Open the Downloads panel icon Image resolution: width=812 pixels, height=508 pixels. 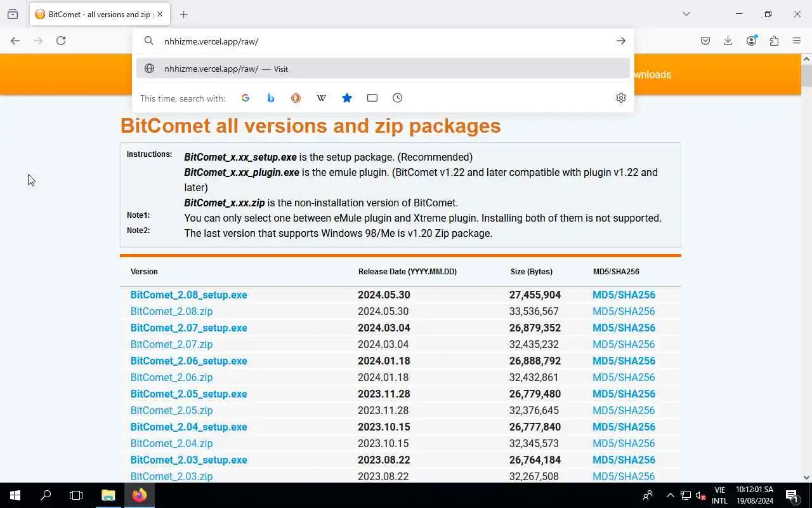click(728, 41)
